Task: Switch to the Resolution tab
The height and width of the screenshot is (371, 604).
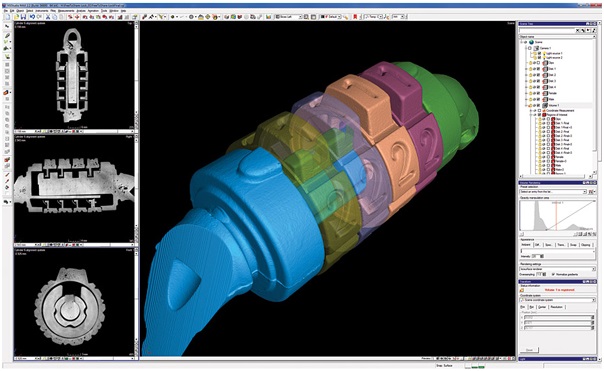Action: point(556,307)
